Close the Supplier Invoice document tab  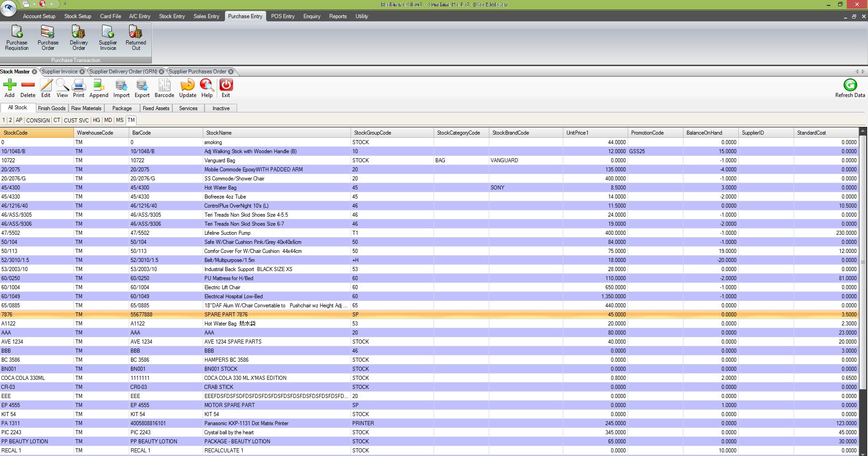point(82,72)
